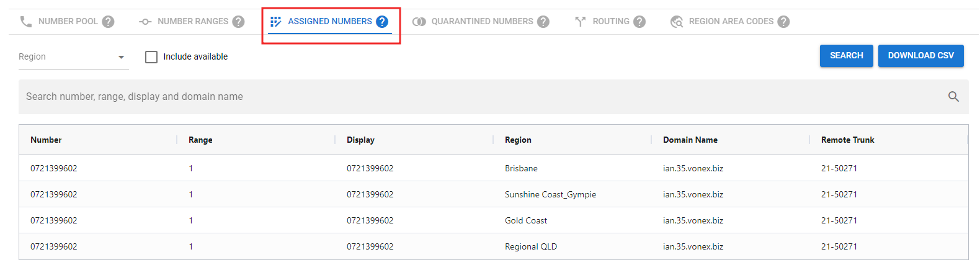Open help icon beside Assigned Numbers tab
The image size is (980, 270).
[x=382, y=22]
